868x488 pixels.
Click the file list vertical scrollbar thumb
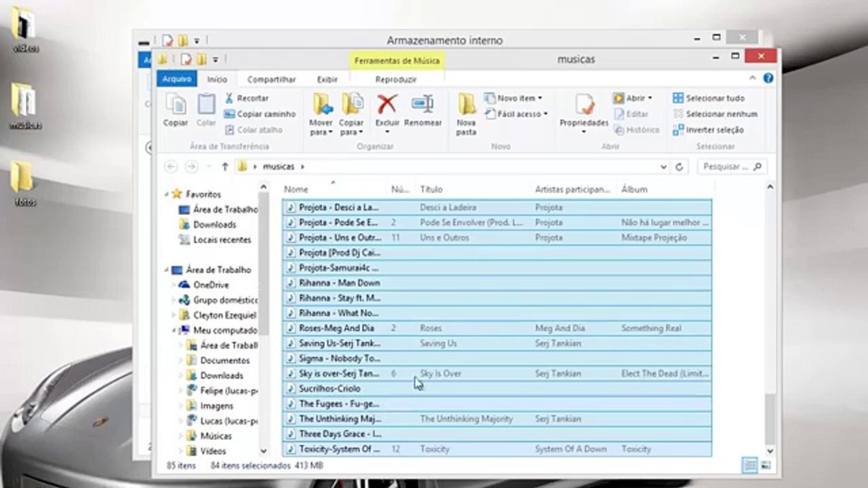tap(770, 420)
